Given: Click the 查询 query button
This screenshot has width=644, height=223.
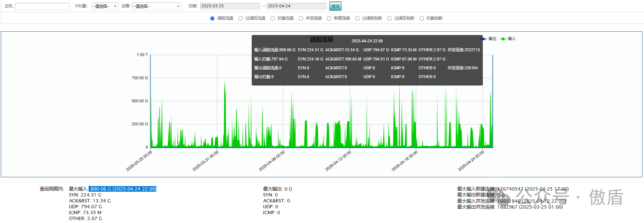Looking at the screenshot, I should (335, 6).
